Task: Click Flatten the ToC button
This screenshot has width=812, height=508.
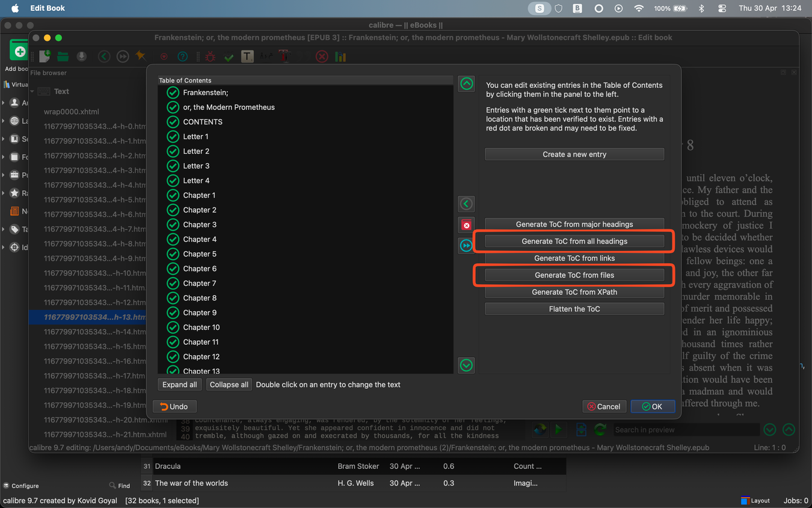Action: coord(574,309)
